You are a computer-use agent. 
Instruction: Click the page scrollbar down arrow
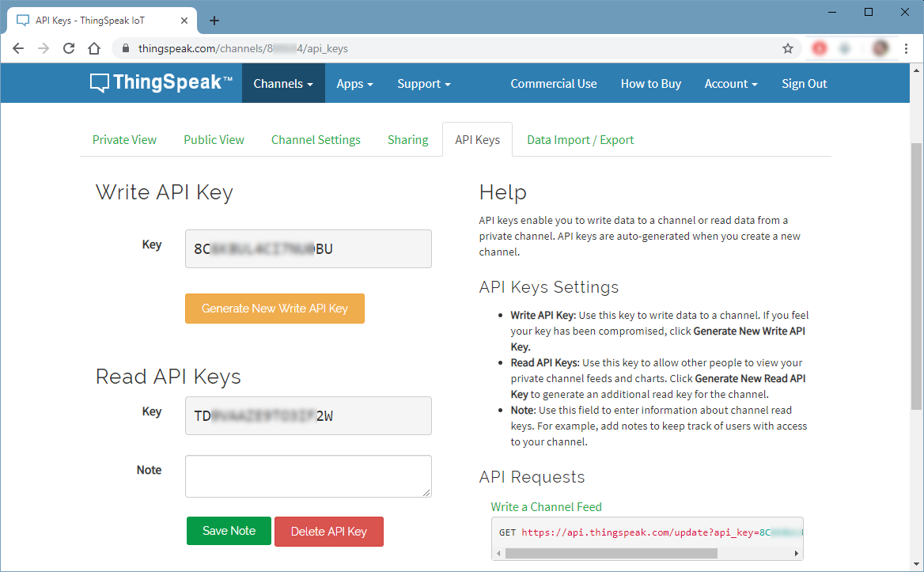coord(916,565)
